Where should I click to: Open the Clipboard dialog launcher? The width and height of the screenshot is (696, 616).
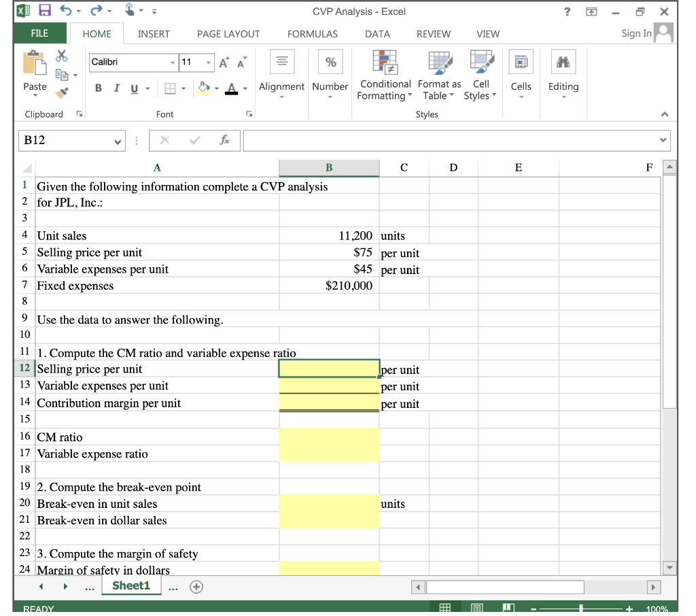pos(80,114)
